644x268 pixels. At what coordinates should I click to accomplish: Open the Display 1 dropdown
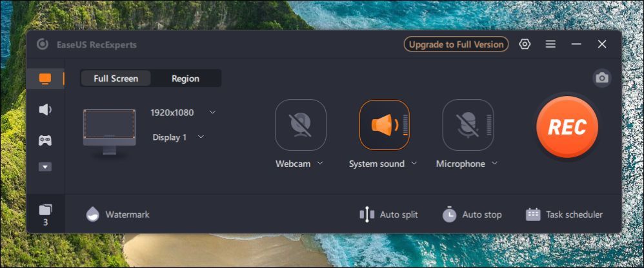(x=201, y=137)
